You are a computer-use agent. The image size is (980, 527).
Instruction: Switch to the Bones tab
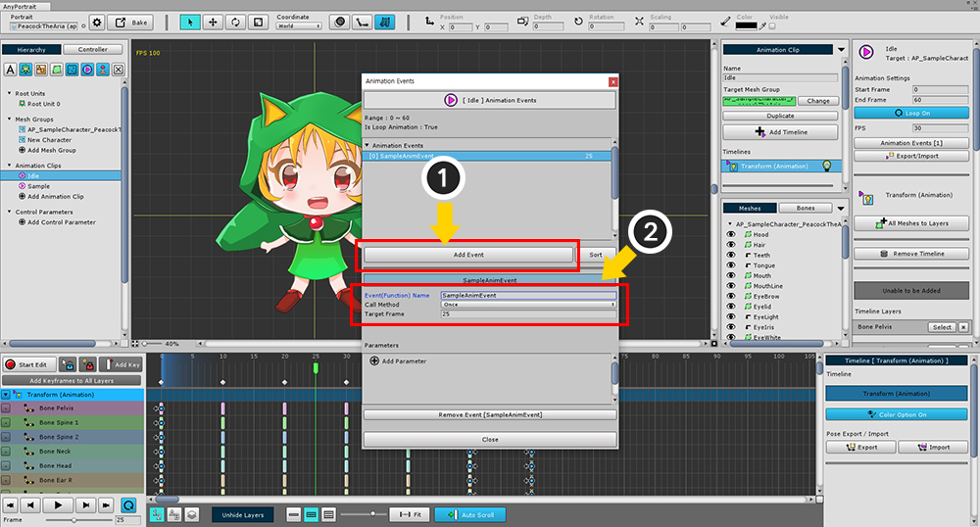[806, 208]
